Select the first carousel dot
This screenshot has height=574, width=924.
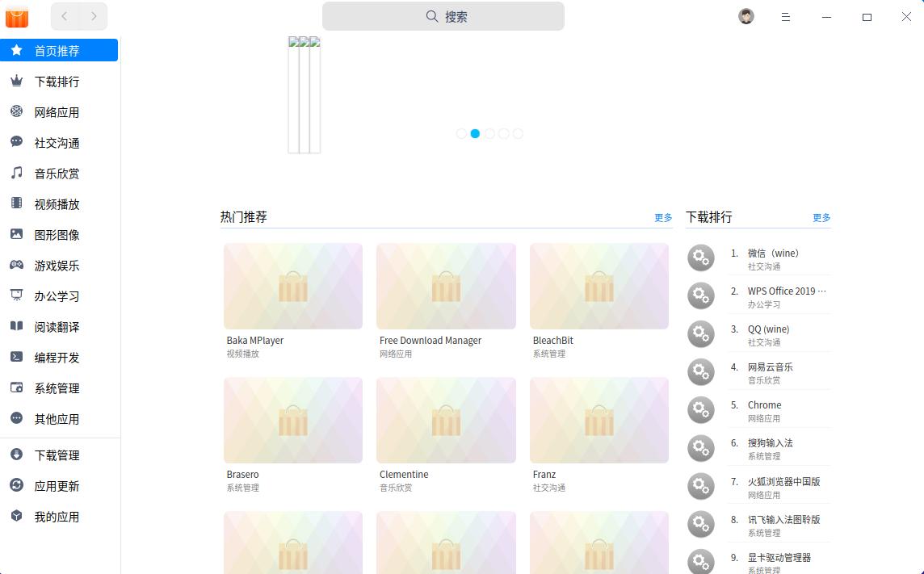tap(461, 134)
